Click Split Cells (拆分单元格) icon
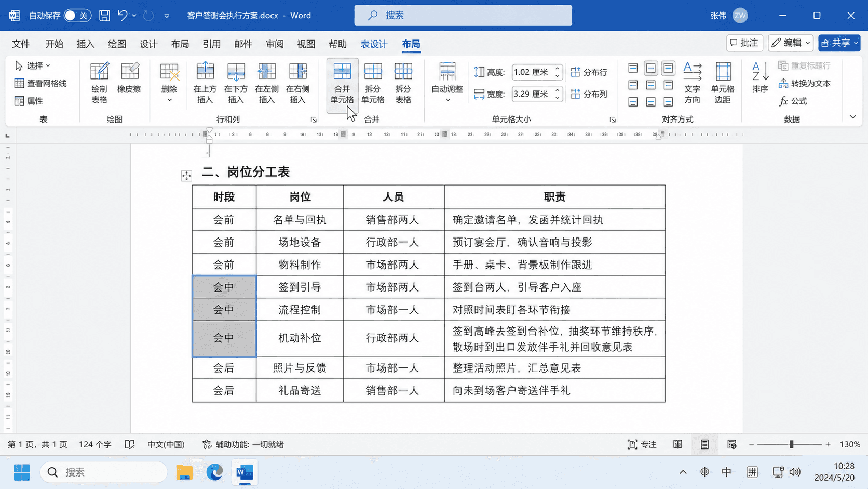 click(373, 83)
